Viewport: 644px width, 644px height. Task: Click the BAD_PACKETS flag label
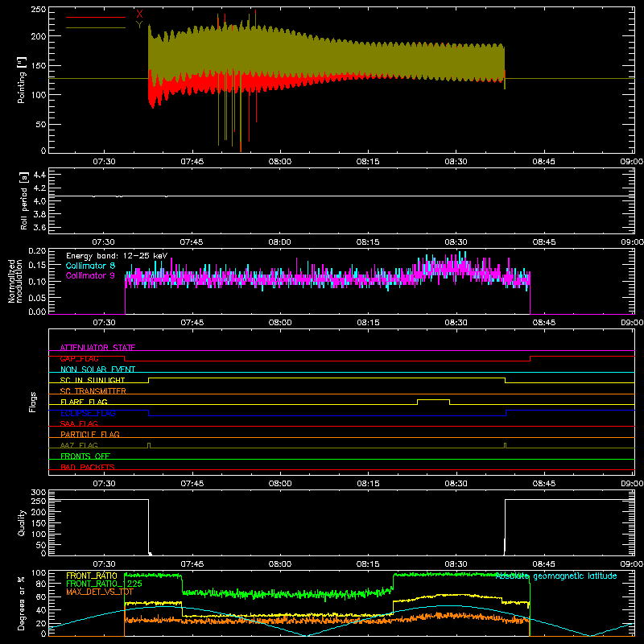click(x=88, y=467)
